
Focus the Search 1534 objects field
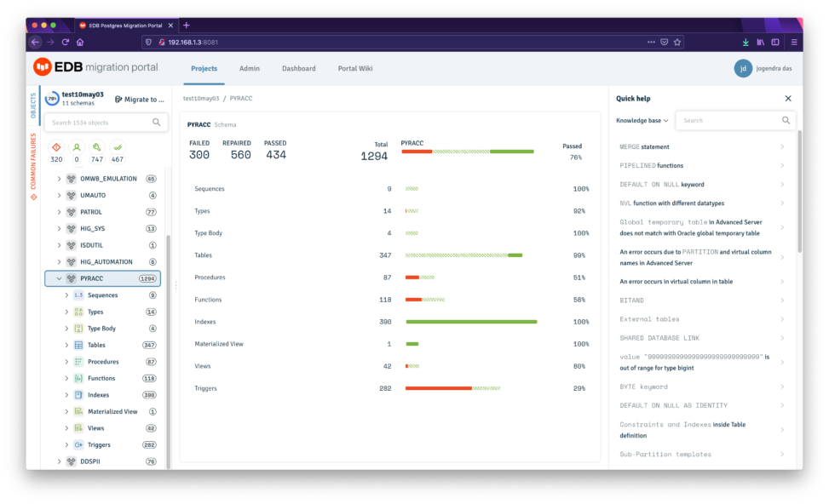(x=106, y=122)
